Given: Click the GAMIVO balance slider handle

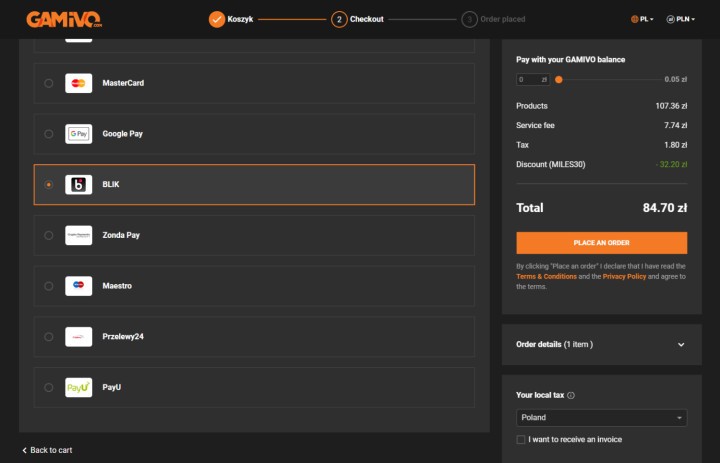Looking at the screenshot, I should coord(558,79).
